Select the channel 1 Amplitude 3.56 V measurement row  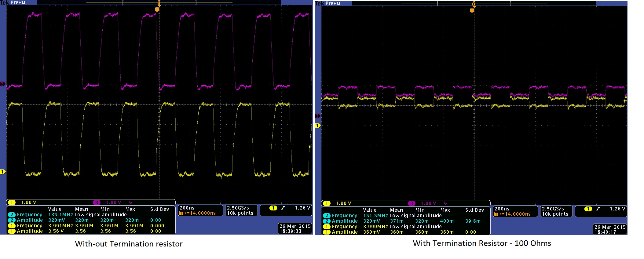point(91,231)
